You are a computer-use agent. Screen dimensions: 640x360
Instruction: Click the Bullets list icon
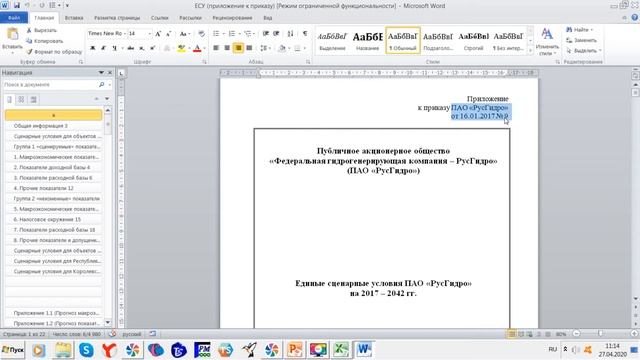point(216,34)
